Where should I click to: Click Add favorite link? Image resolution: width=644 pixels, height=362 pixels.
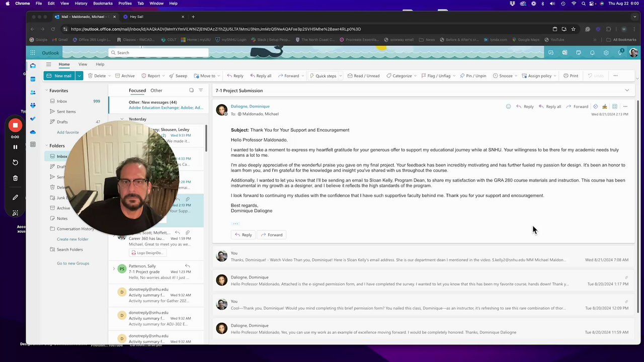coord(68,132)
